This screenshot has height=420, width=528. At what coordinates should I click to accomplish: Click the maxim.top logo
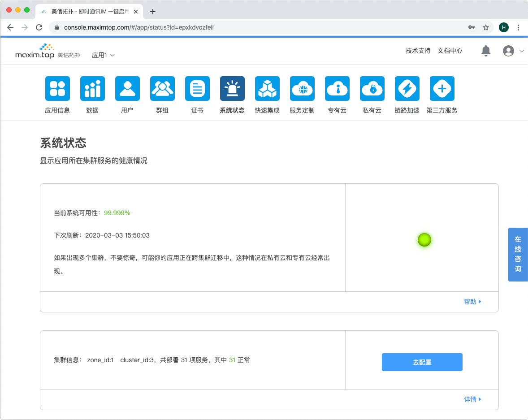click(48, 51)
